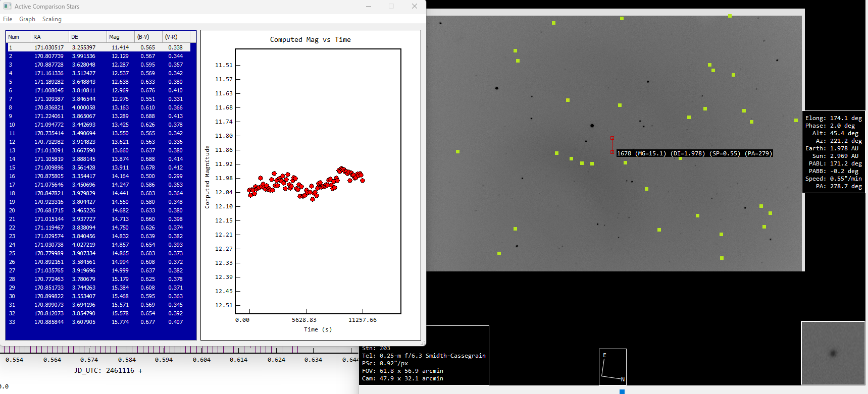Image resolution: width=868 pixels, height=394 pixels.
Task: Click the asteroid 1678 info label
Action: tap(694, 153)
